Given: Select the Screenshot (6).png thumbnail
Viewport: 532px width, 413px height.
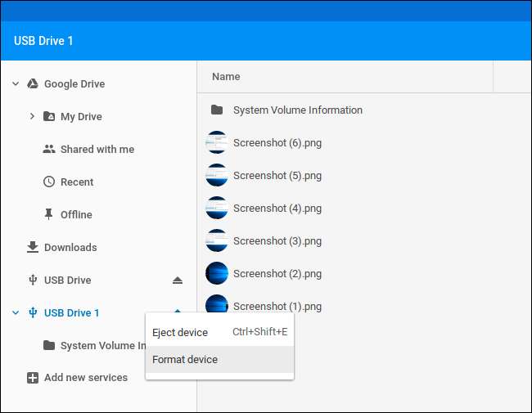Looking at the screenshot, I should (217, 143).
